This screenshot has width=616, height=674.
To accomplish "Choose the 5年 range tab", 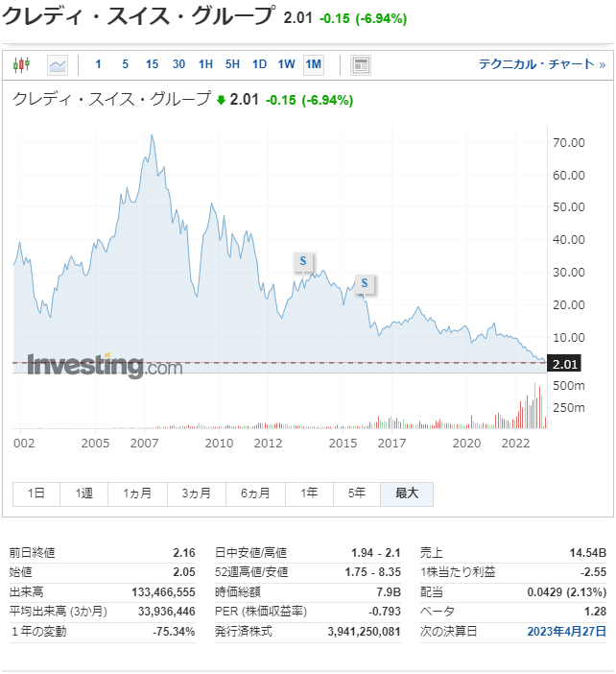I will point(357,493).
